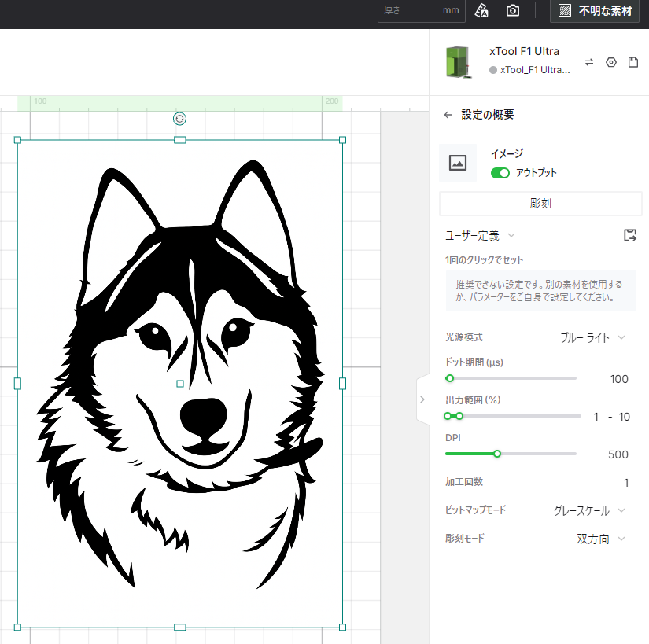649x644 pixels.
Task: Click the 彫刻 engrave button
Action: tap(540, 203)
